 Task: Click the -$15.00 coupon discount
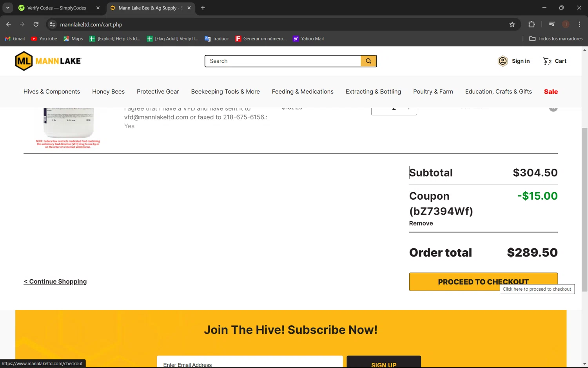(x=537, y=196)
